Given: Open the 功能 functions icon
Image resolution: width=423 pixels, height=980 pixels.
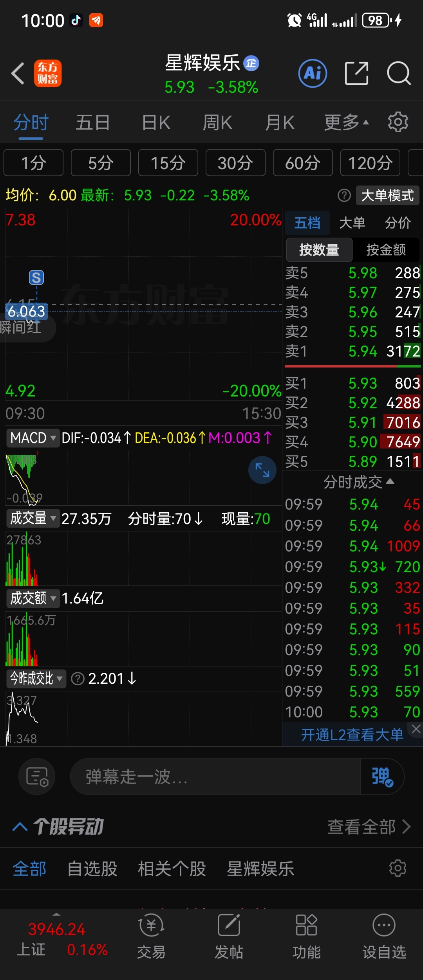Looking at the screenshot, I should click(x=306, y=936).
